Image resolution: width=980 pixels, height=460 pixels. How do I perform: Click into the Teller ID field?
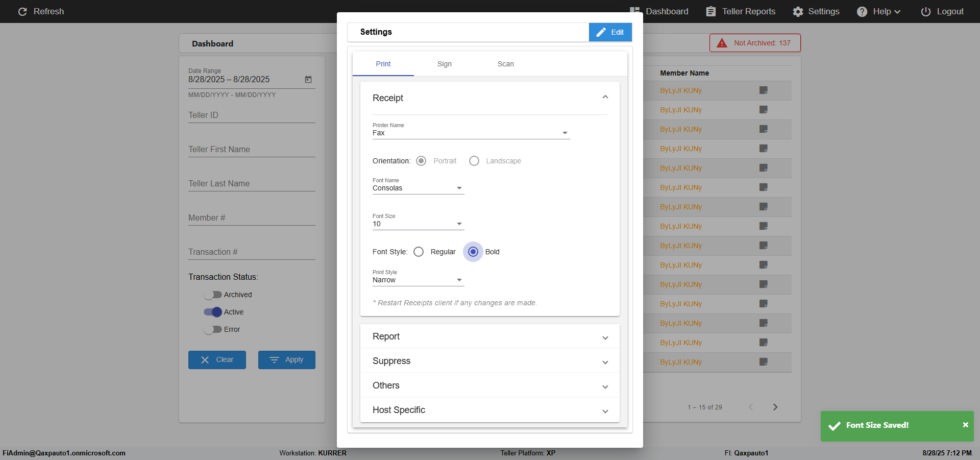coord(252,115)
